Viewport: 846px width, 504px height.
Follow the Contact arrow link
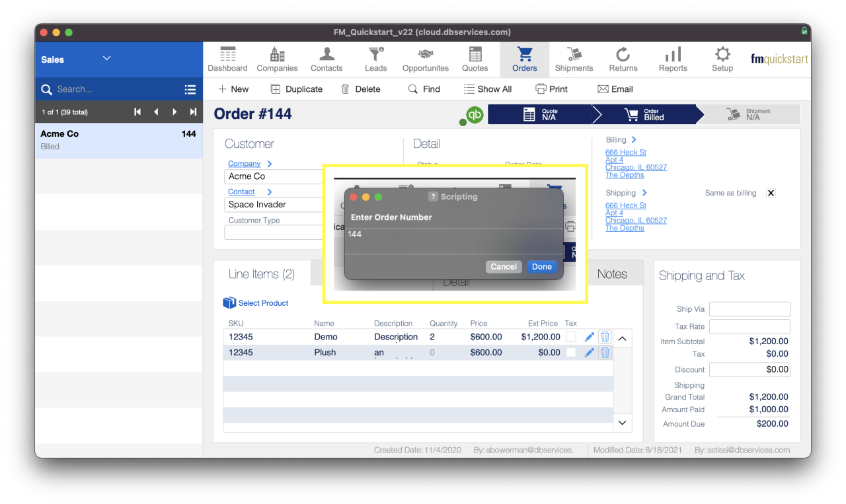270,192
